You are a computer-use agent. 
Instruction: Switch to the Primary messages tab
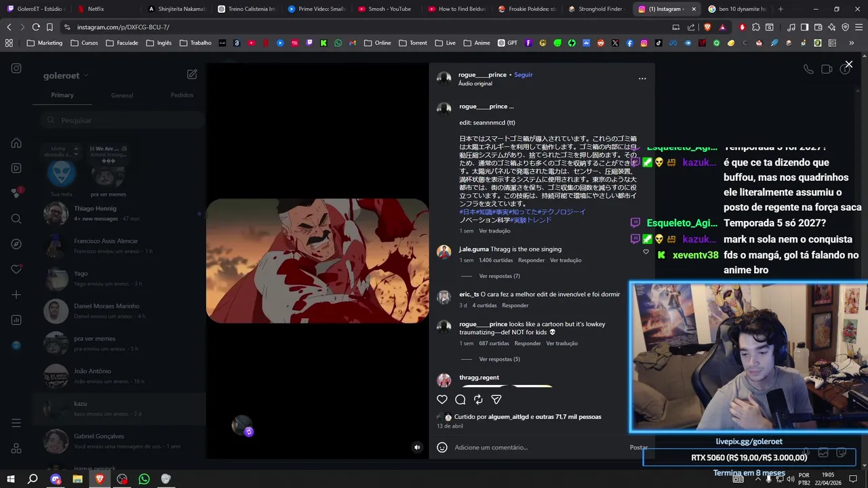point(62,95)
